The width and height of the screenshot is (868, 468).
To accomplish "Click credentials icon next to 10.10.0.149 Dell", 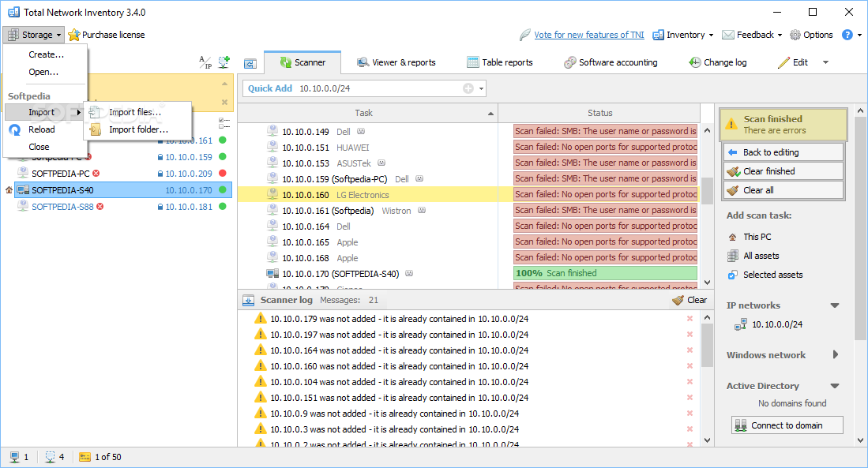I will [361, 131].
